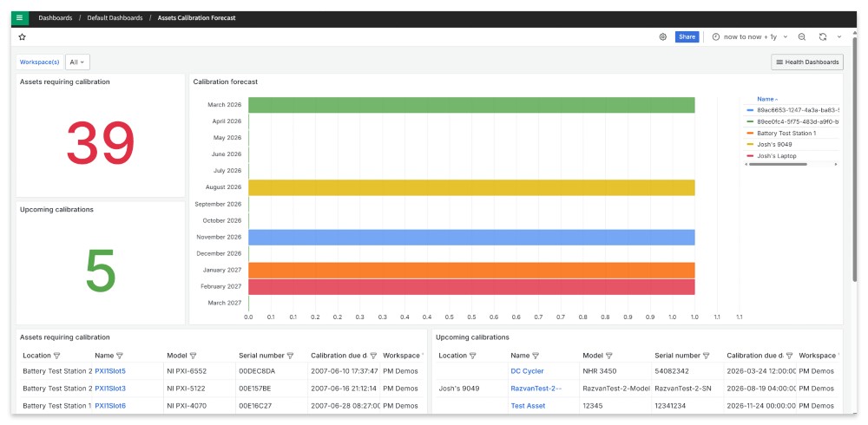This screenshot has height=425, width=868.
Task: Filter Serial number in Assets requiring calibration
Action: coord(290,356)
